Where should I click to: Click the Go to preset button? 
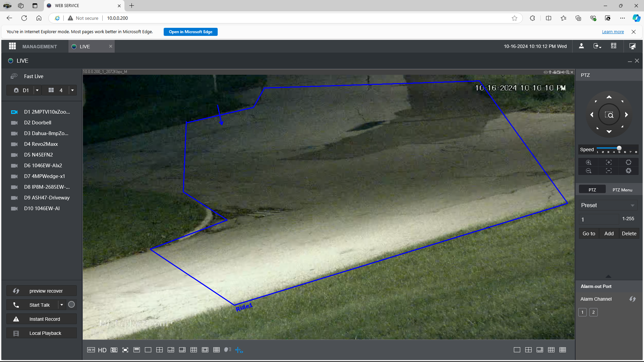tap(589, 234)
